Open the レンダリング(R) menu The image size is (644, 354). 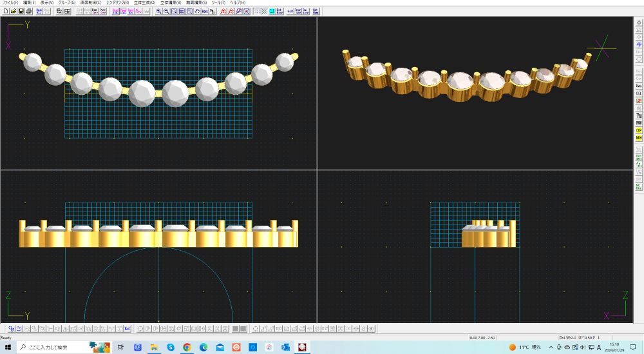[x=117, y=3]
